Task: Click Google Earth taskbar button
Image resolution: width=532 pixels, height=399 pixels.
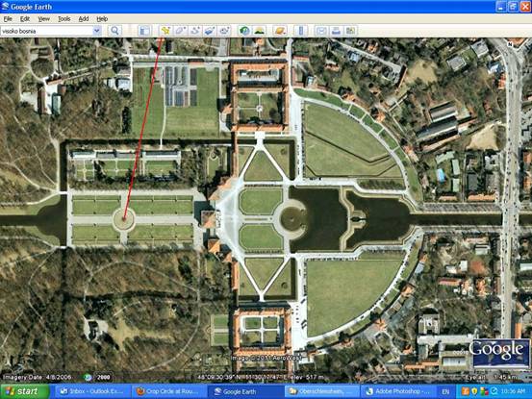Action: (245, 391)
